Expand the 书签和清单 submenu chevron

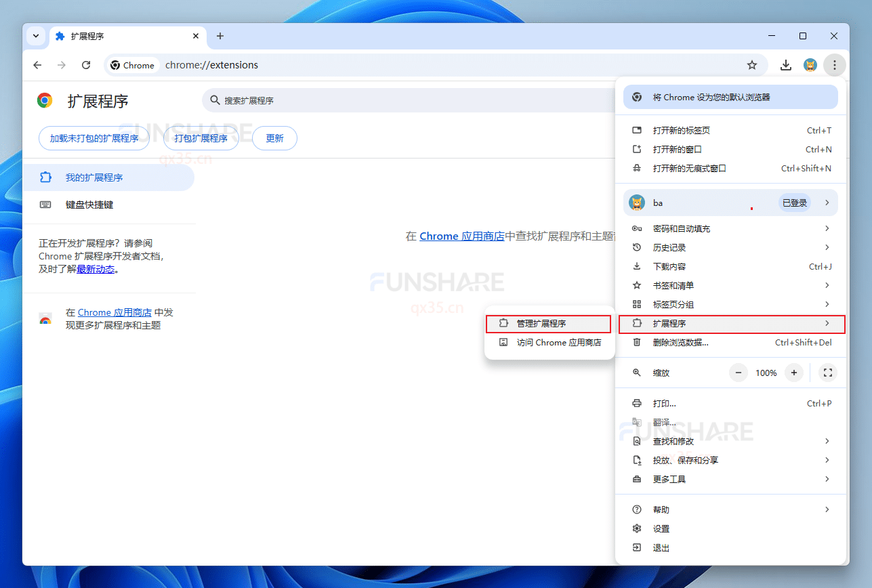click(x=827, y=285)
